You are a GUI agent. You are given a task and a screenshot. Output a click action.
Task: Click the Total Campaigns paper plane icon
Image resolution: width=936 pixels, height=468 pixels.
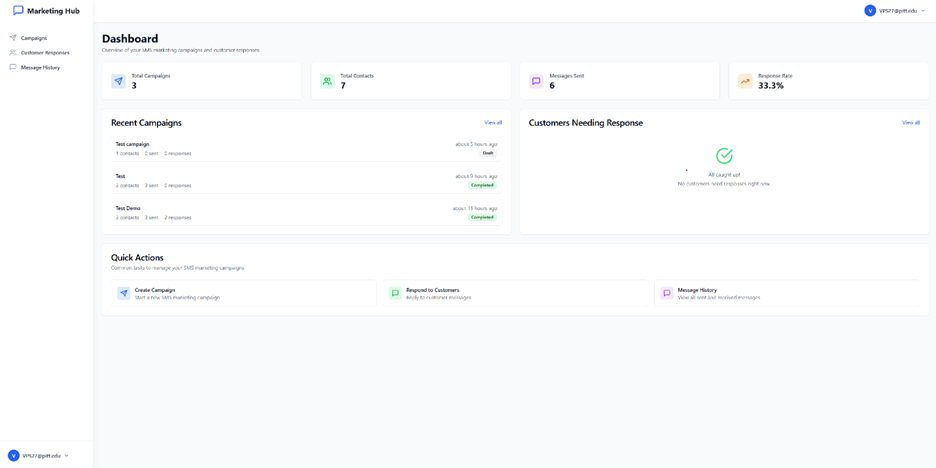point(118,81)
